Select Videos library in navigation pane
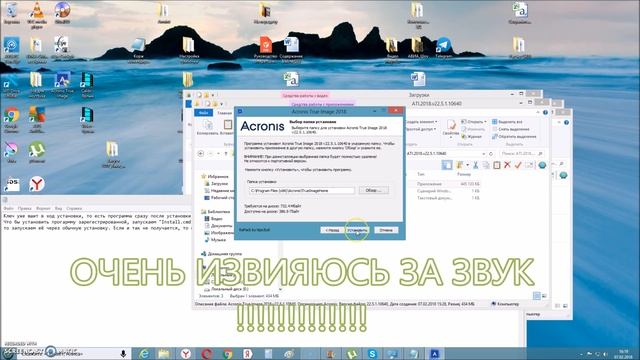This screenshot has height=360, width=640. tap(214, 219)
